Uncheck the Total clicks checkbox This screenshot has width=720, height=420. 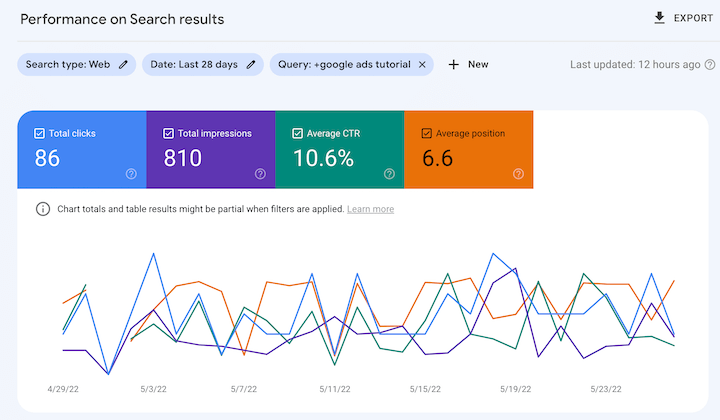click(x=39, y=133)
